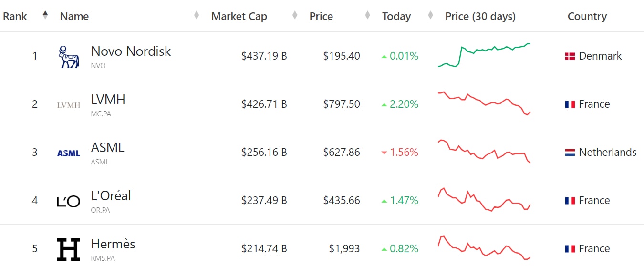View L'Oréal 30-day price chart
This screenshot has height=266, width=644.
pyautogui.click(x=484, y=200)
